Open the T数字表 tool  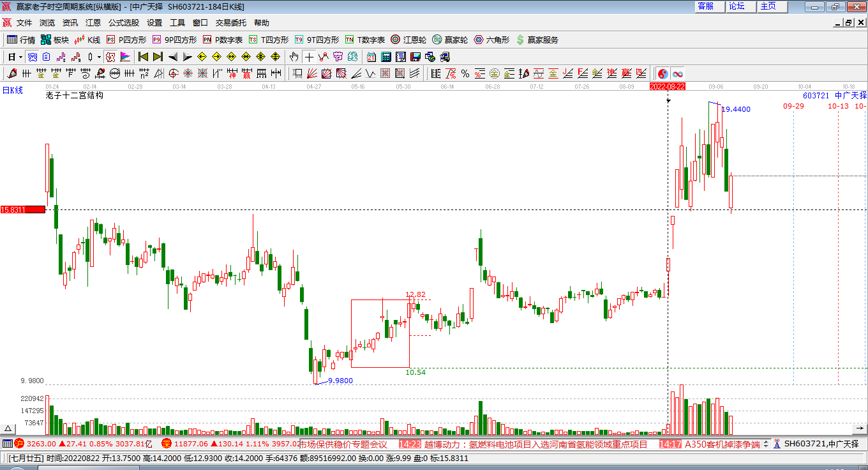tap(365, 40)
